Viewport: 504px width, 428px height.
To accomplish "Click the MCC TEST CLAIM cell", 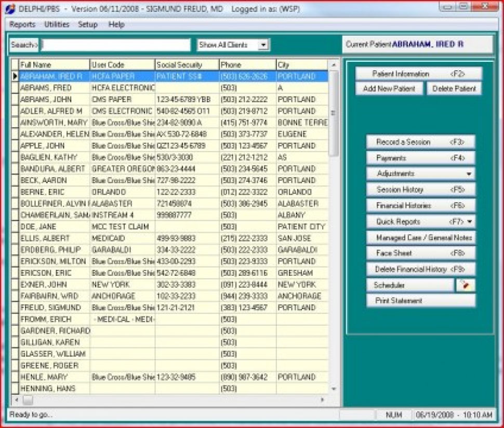I will pos(123,226).
